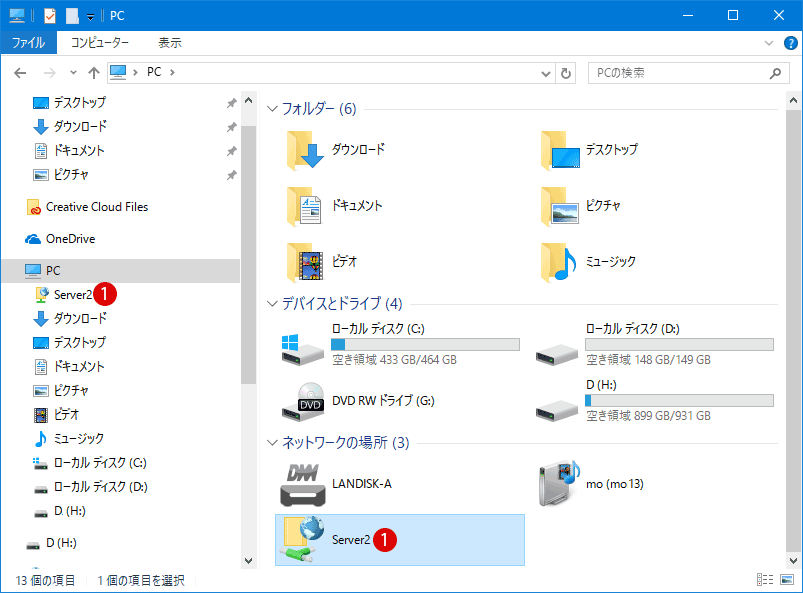Open the ドキュメント folder in Folders section
803x593 pixels.
click(x=334, y=206)
